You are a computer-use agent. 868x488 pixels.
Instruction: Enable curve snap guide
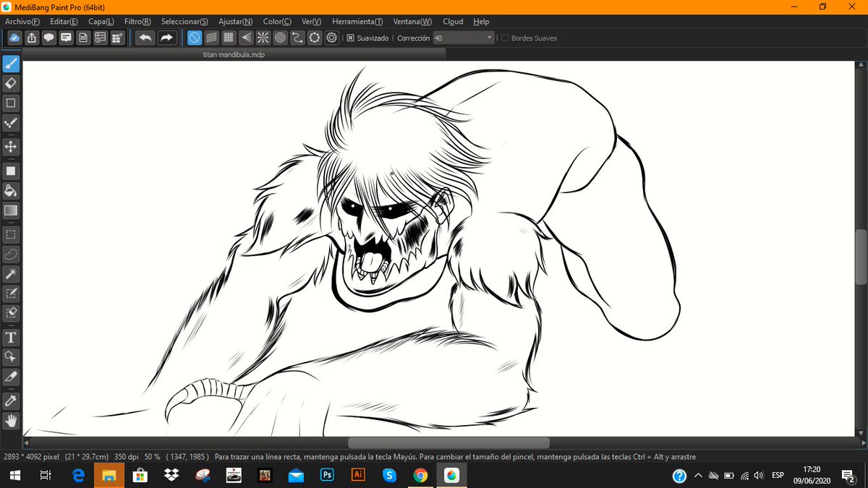[297, 38]
